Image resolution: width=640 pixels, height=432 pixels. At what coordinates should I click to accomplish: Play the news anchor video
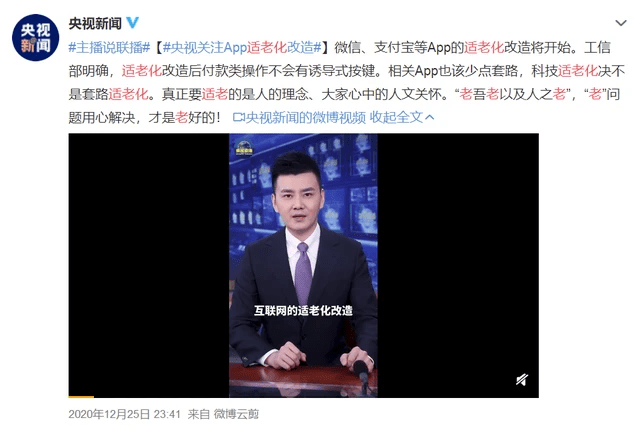(x=303, y=265)
